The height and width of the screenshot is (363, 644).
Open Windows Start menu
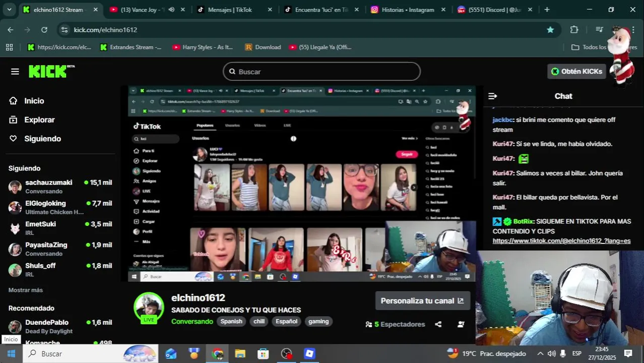tap(11, 353)
